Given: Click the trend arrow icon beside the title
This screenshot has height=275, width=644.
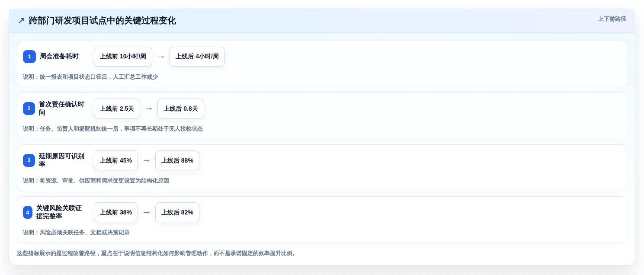Looking at the screenshot, I should point(21,20).
